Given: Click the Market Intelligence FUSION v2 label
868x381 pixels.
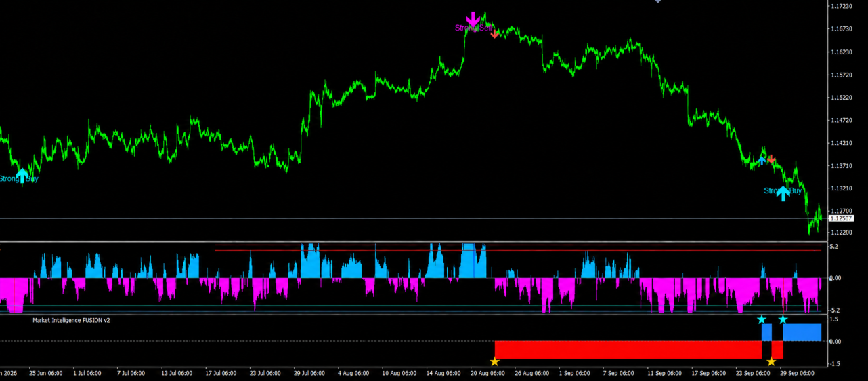Looking at the screenshot, I should coord(71,320).
